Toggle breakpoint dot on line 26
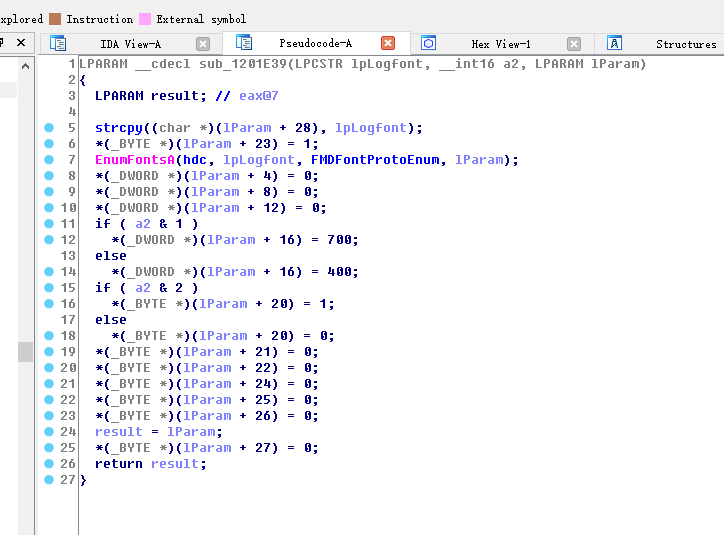This screenshot has height=535, width=724. point(49,463)
